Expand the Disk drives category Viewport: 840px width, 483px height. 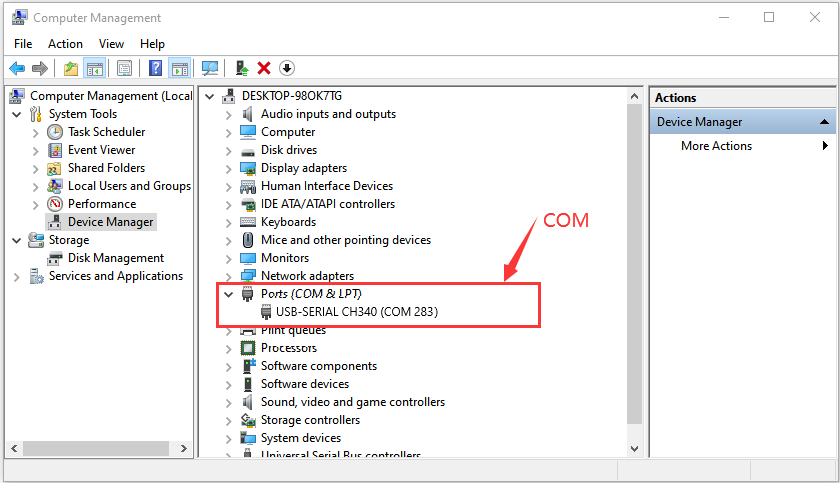tap(229, 151)
